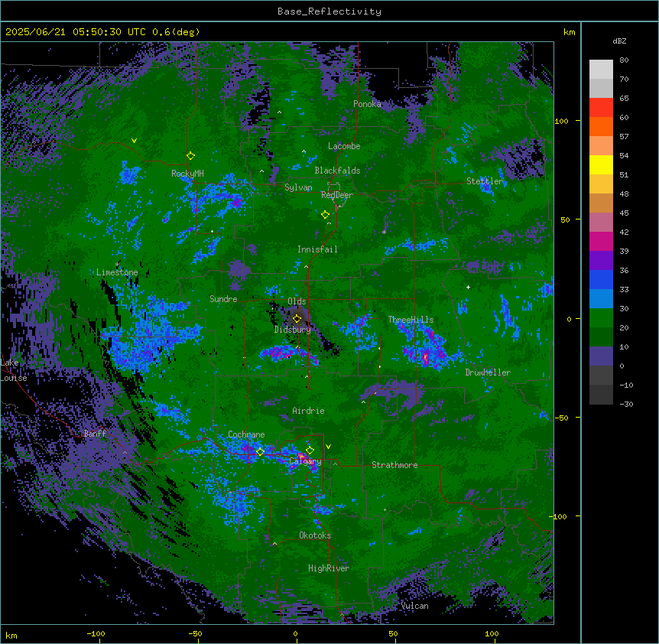The image size is (659, 644).
Task: Click the dBZ legend heading
Action: coord(619,41)
